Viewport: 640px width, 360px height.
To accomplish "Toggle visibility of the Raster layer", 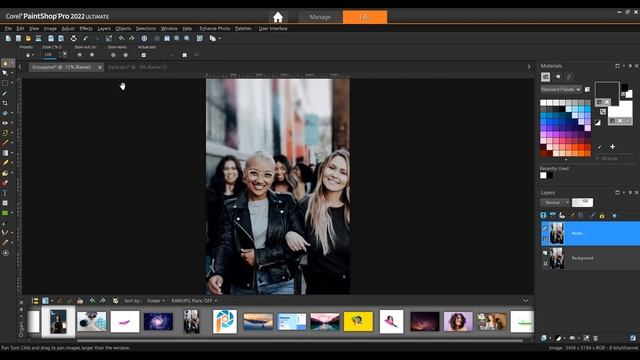I will [x=545, y=228].
